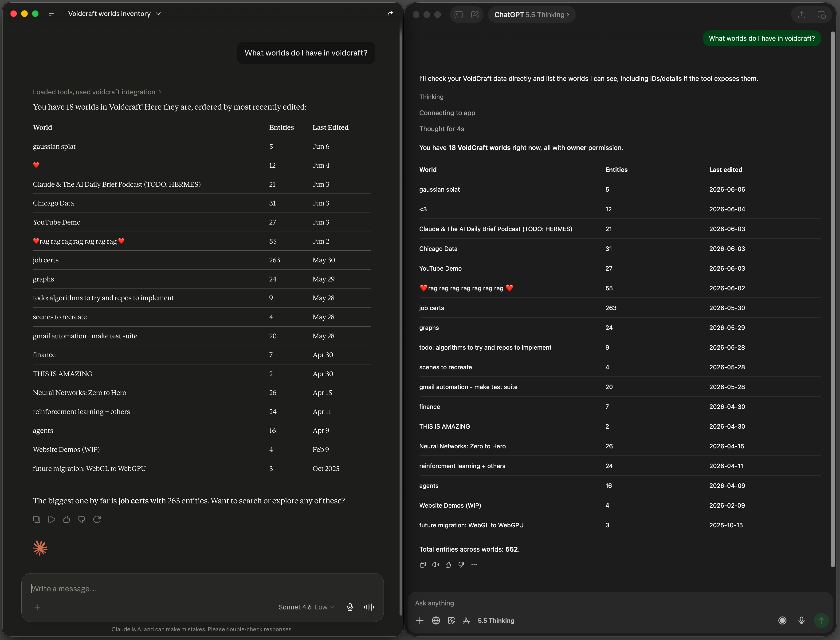
Task: Click ChatGPT green send arrow button
Action: coord(821,620)
